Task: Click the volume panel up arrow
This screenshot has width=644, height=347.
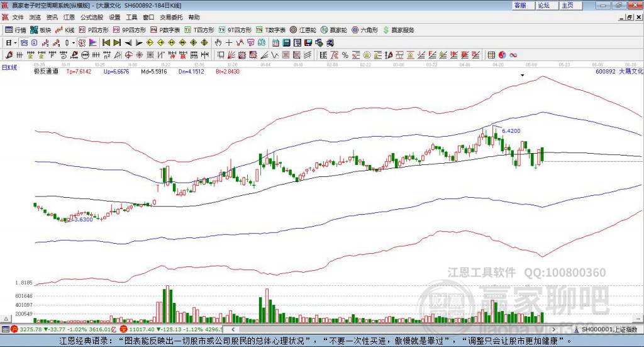Action: click(6, 319)
